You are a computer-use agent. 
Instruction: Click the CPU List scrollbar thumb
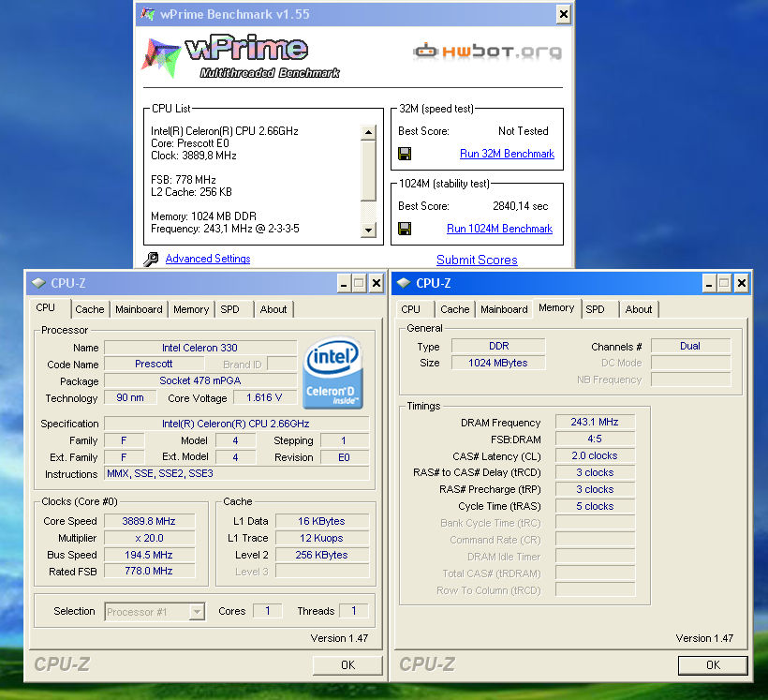tap(368, 171)
